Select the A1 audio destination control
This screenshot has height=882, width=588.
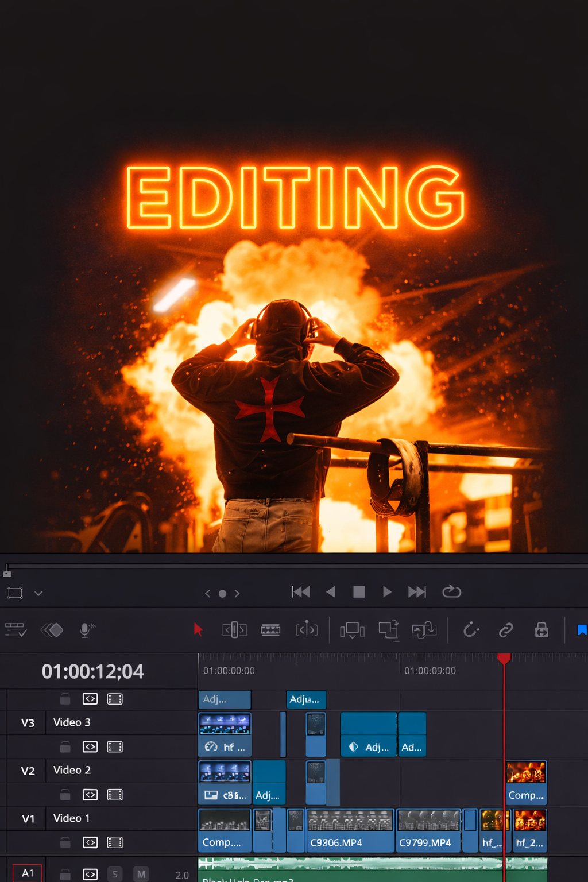[28, 873]
